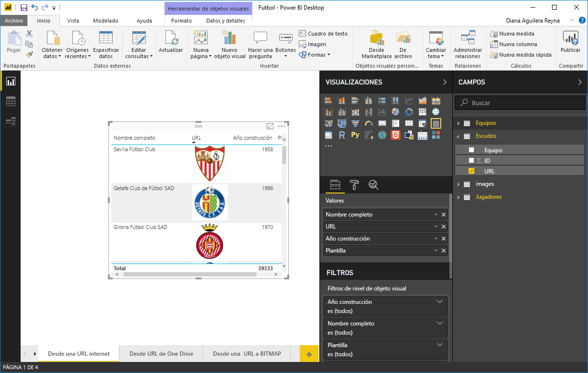
Task: Insert a Python visual
Action: pyautogui.click(x=355, y=135)
